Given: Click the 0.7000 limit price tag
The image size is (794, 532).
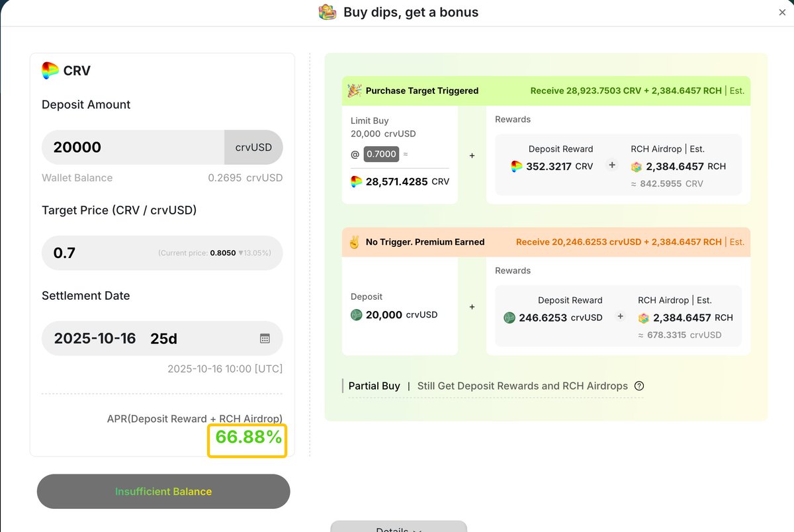Looking at the screenshot, I should pyautogui.click(x=381, y=154).
